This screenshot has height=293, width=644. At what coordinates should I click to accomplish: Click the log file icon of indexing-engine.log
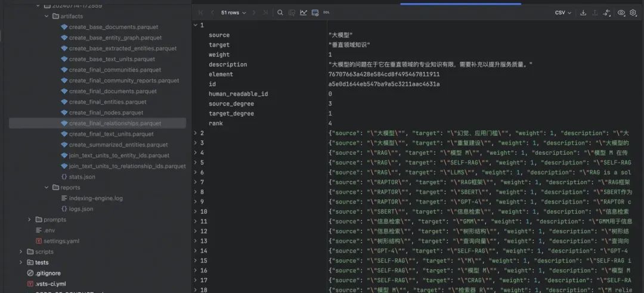(64, 198)
